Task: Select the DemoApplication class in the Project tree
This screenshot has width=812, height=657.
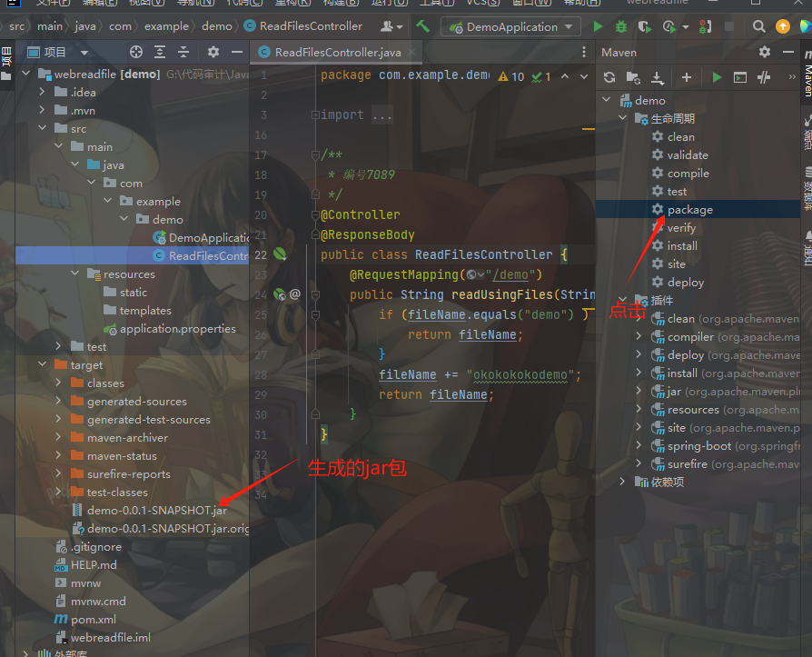Action: [209, 238]
